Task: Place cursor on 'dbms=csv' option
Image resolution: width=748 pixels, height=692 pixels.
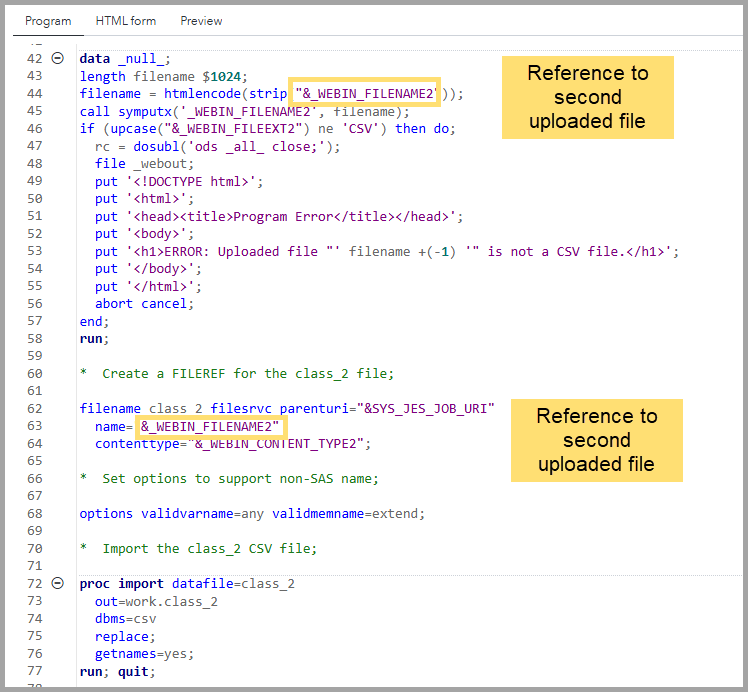Action: pos(125,619)
